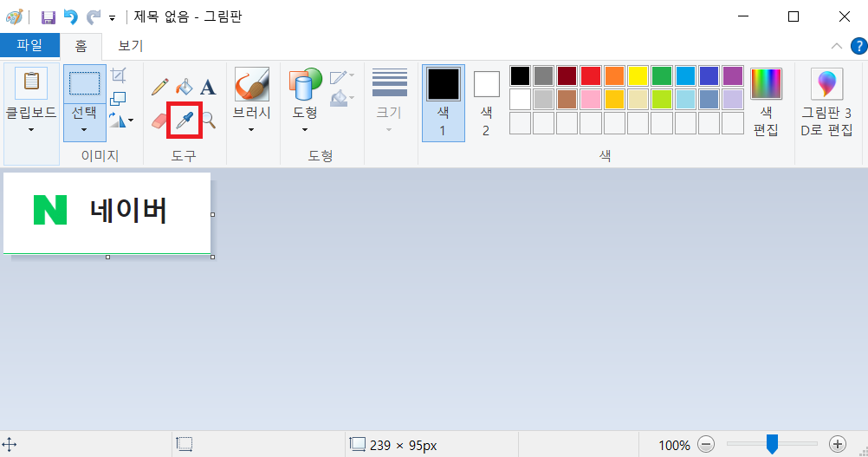Choose the black color swatch
The width and height of the screenshot is (868, 457).
pyautogui.click(x=521, y=76)
